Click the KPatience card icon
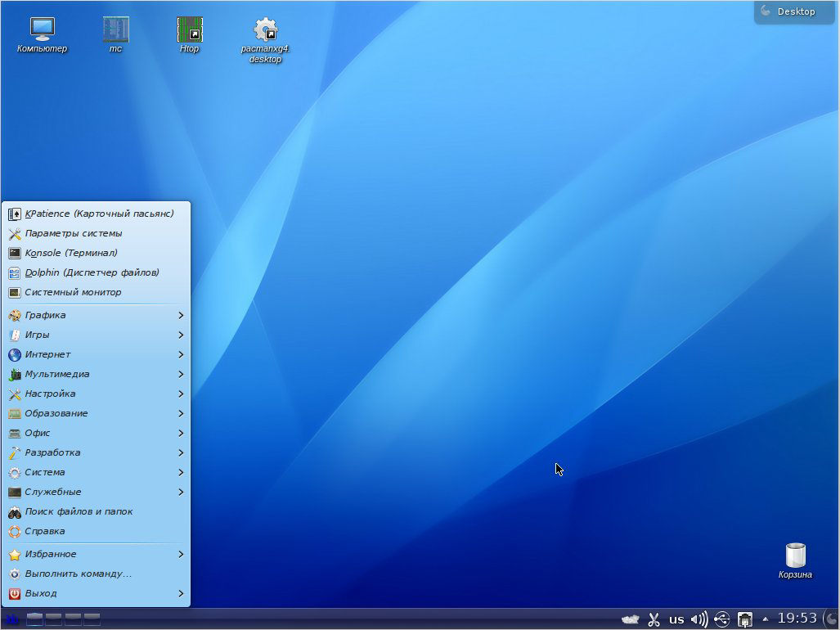Image resolution: width=840 pixels, height=630 pixels. pyautogui.click(x=15, y=214)
